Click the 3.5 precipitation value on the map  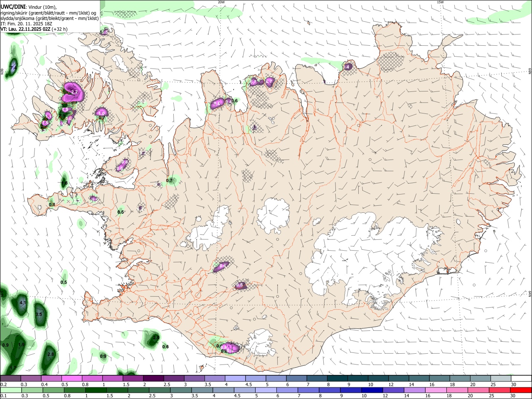coord(39,315)
